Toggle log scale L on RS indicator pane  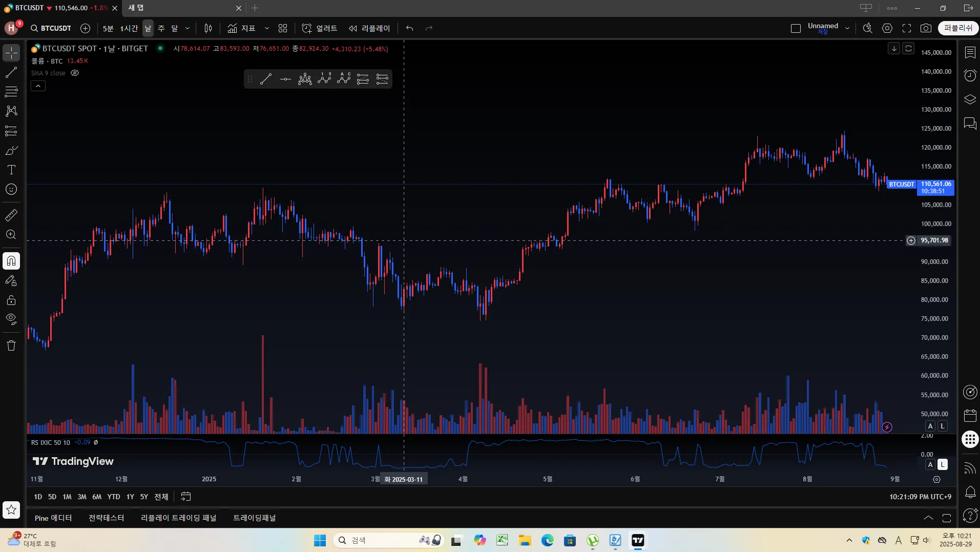(x=942, y=464)
